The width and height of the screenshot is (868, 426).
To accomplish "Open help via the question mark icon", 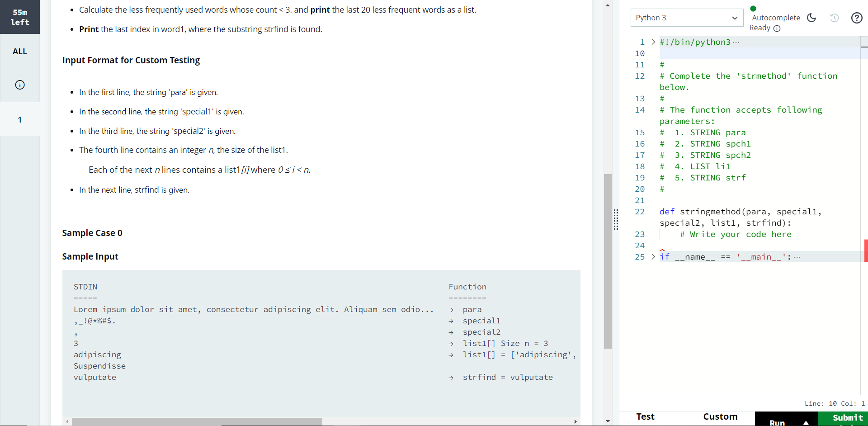I will [857, 18].
